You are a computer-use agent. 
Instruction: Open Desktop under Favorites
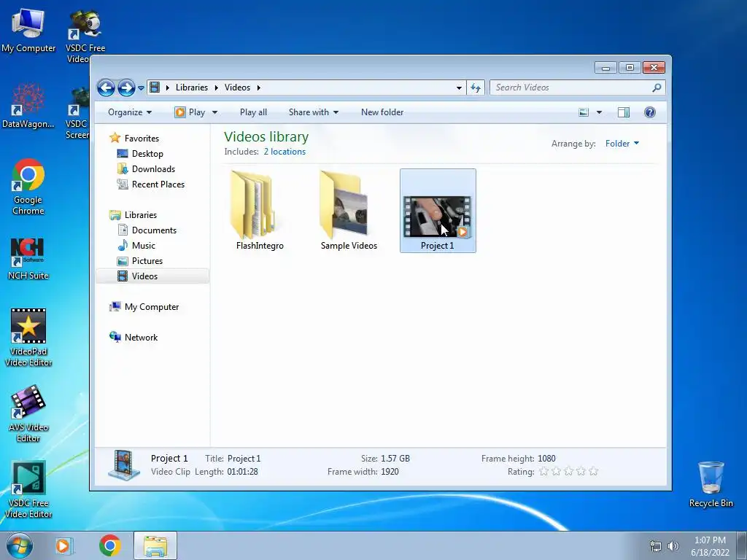click(x=147, y=154)
